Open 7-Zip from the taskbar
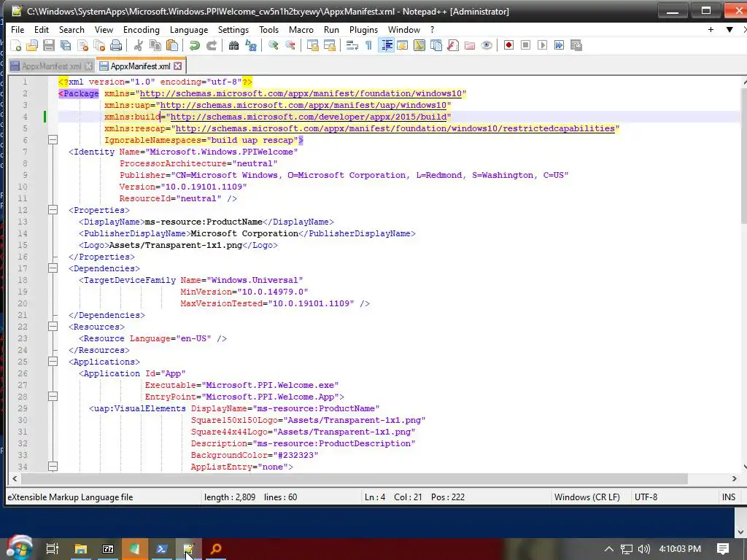Viewport: 747px width, 560px height. 108,549
